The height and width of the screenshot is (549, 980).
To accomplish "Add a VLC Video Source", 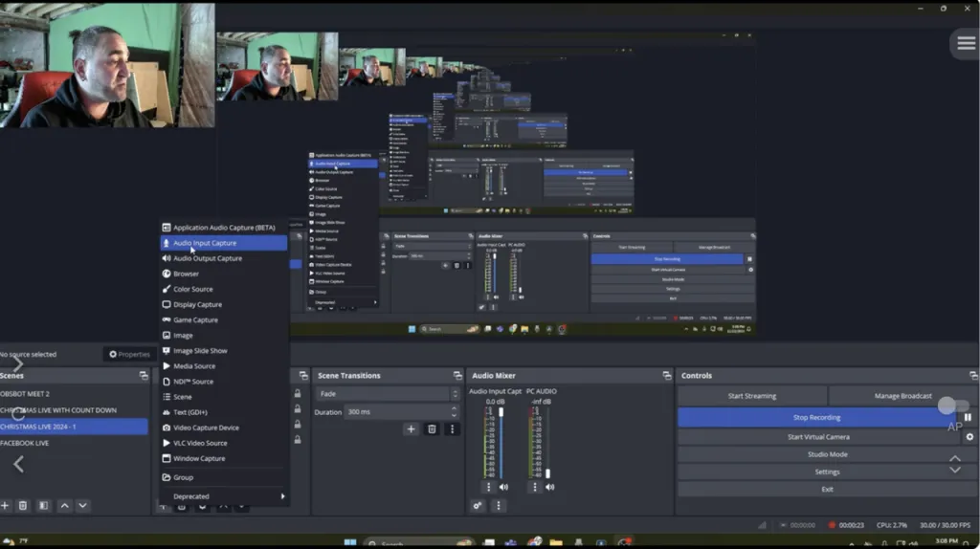I will [x=223, y=443].
